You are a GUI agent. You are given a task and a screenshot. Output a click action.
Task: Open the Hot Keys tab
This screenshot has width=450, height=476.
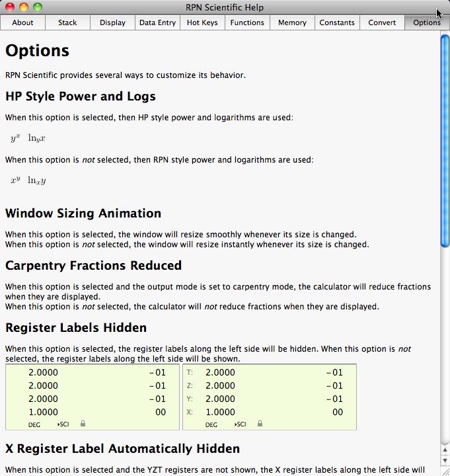(x=202, y=22)
